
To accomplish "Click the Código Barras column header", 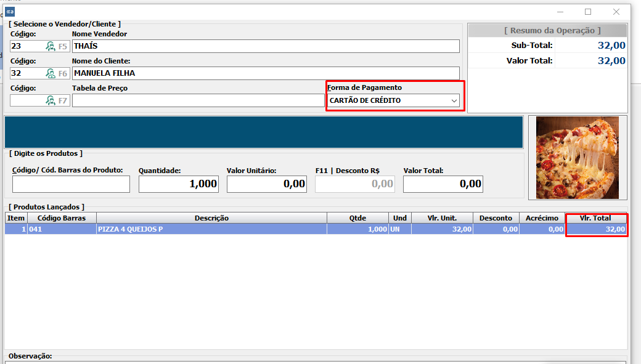I will point(62,218).
